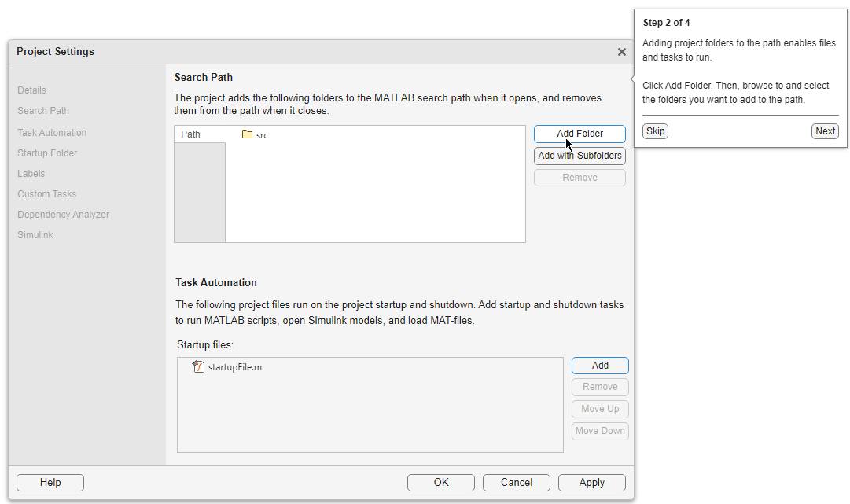Image resolution: width=850 pixels, height=504 pixels.
Task: Close the Project Settings dialog
Action: tap(622, 52)
